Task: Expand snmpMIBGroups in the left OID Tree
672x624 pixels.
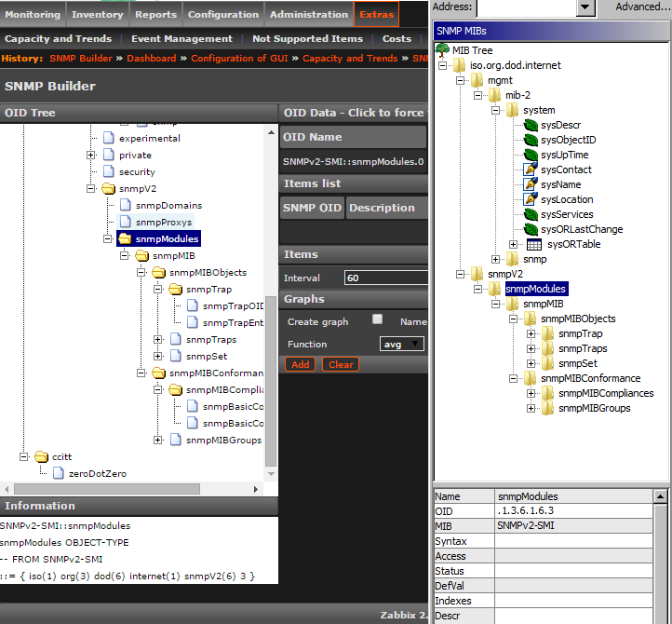Action: pos(158,440)
